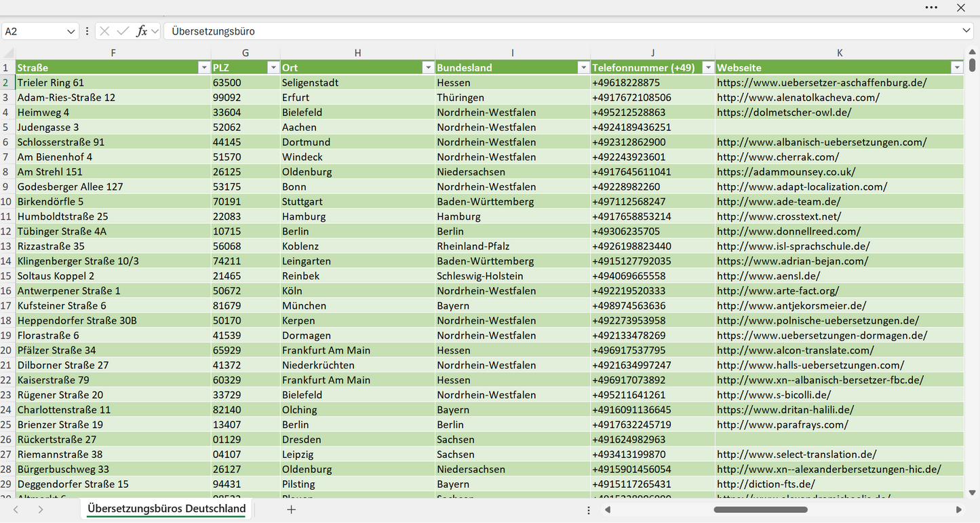This screenshot has width=980, height=523.
Task: Select cell Heppendorfer Straße 30B
Action: [113, 321]
